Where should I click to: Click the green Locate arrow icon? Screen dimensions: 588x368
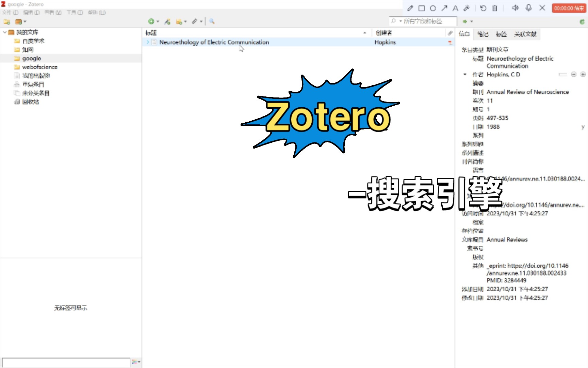click(x=465, y=21)
